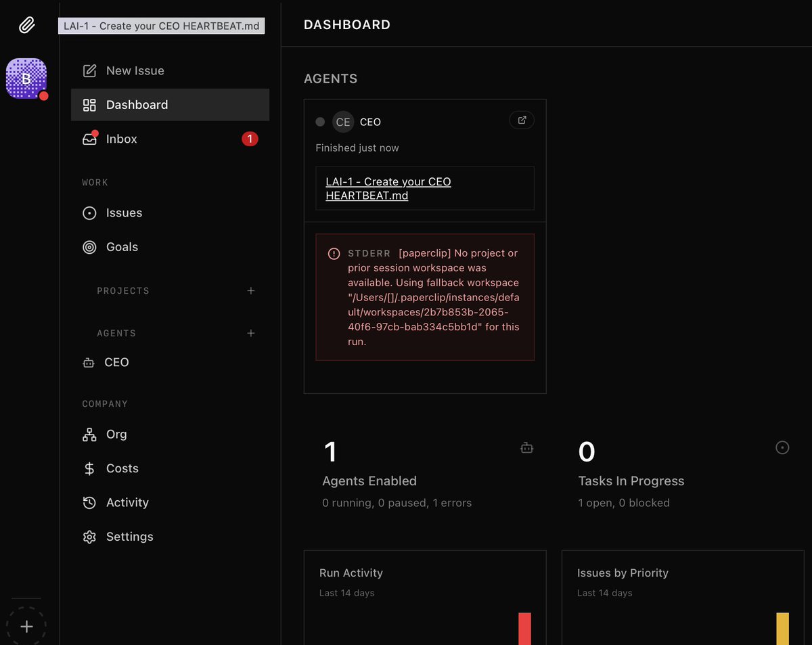Open CEO agent via external link icon
The height and width of the screenshot is (645, 812).
pyautogui.click(x=522, y=120)
